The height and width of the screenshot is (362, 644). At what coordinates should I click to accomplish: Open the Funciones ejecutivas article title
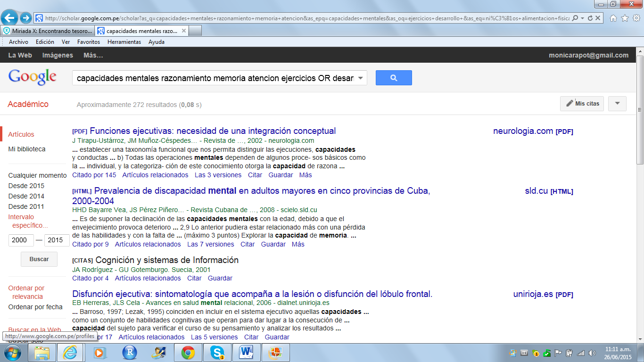pyautogui.click(x=213, y=131)
